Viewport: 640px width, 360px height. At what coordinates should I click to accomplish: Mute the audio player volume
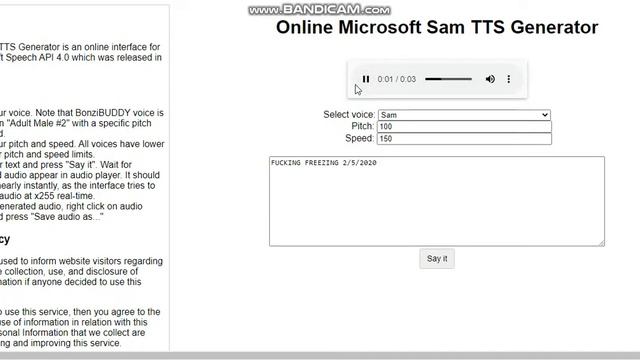click(x=490, y=79)
